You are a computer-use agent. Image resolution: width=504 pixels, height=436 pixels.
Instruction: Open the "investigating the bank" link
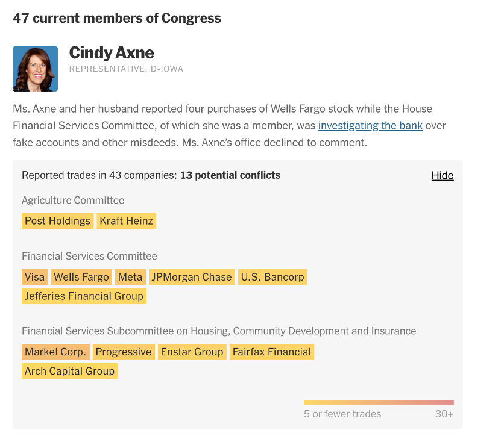pos(370,126)
